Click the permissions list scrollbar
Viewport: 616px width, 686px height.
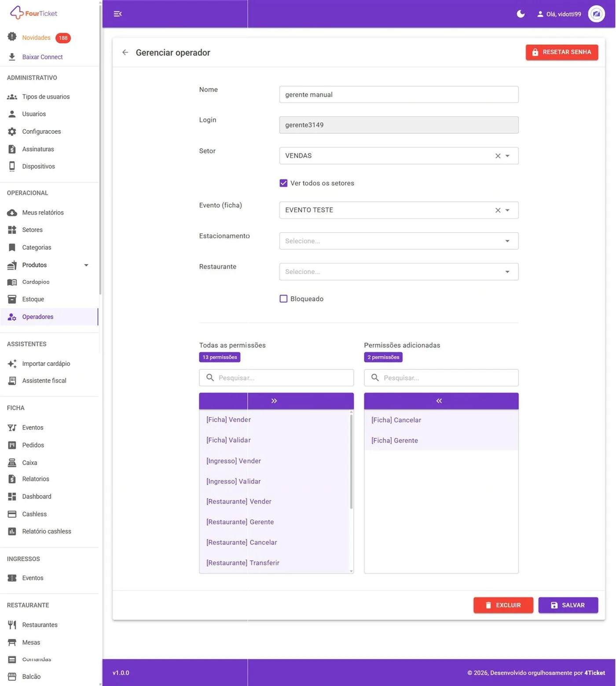(x=351, y=462)
